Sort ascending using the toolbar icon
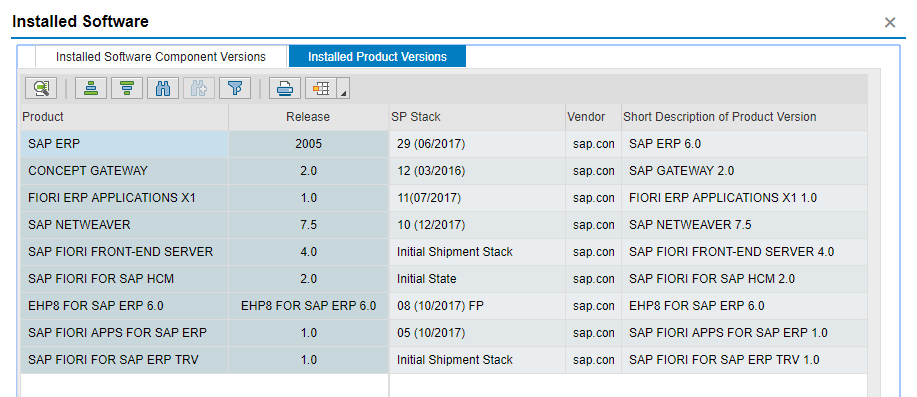The width and height of the screenshot is (917, 397). [91, 88]
